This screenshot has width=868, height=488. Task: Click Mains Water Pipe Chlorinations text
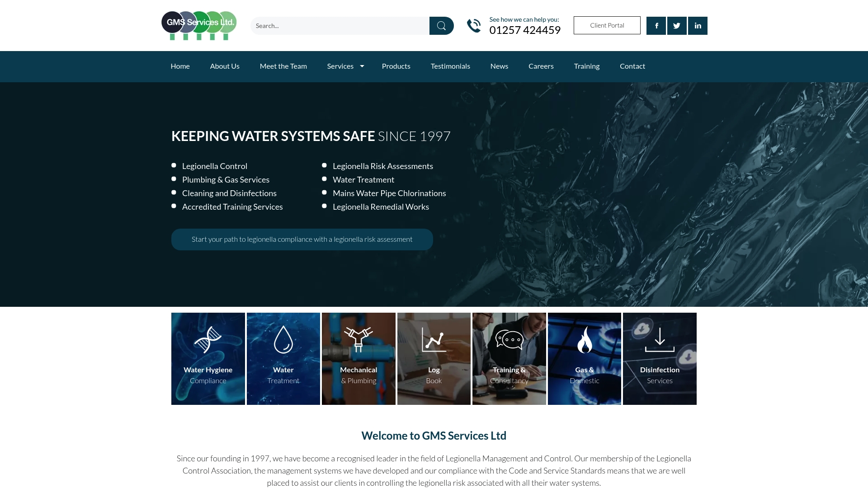pos(389,193)
